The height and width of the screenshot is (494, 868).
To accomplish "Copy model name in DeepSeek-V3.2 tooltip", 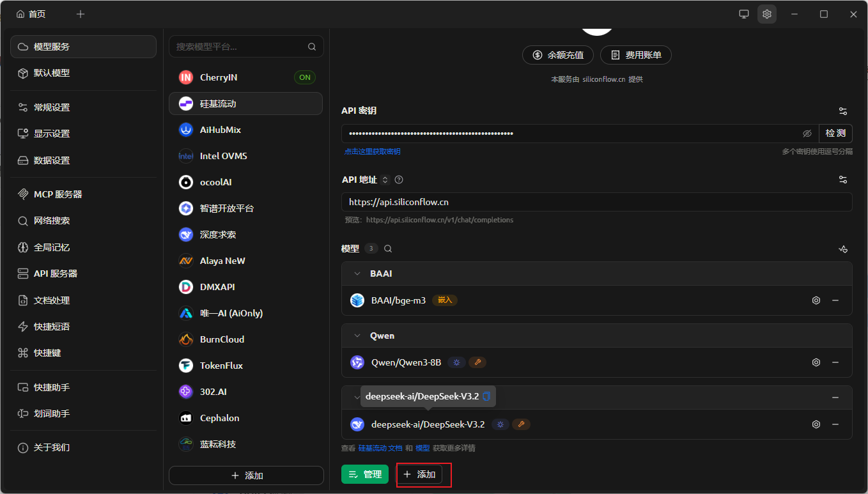I will point(486,396).
